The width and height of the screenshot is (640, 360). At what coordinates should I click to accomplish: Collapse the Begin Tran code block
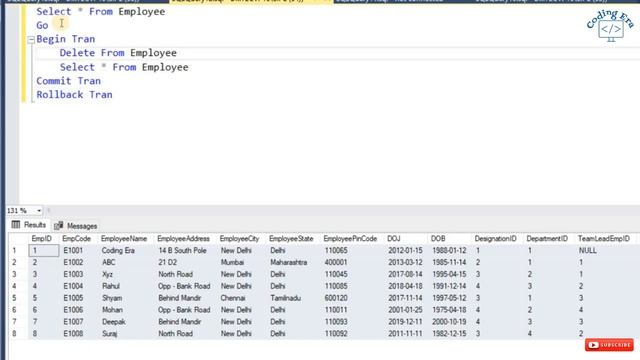click(31, 40)
